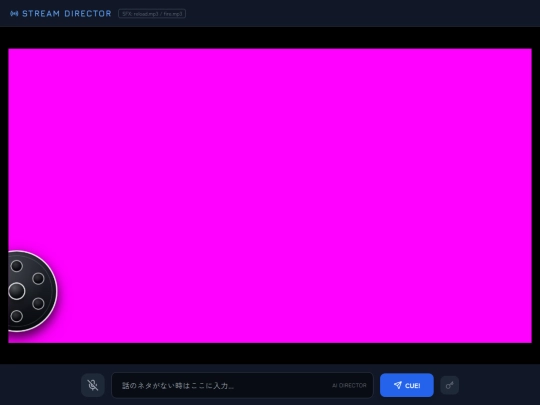Click the revolver cylinder graphic

[x=32, y=291]
